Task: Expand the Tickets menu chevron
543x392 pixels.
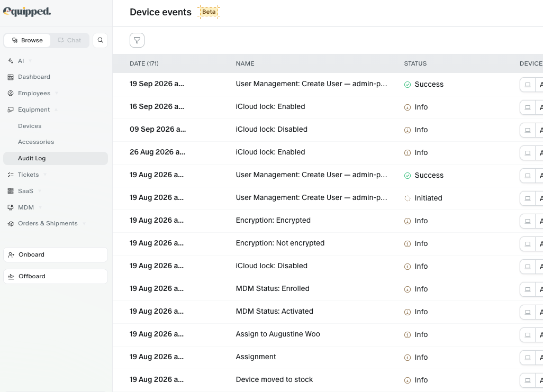Action: (x=45, y=175)
